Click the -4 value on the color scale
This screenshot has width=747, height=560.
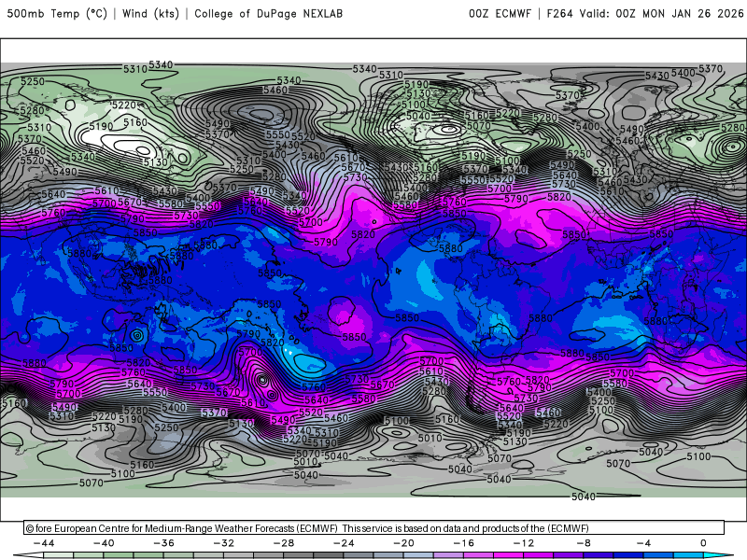click(x=643, y=543)
